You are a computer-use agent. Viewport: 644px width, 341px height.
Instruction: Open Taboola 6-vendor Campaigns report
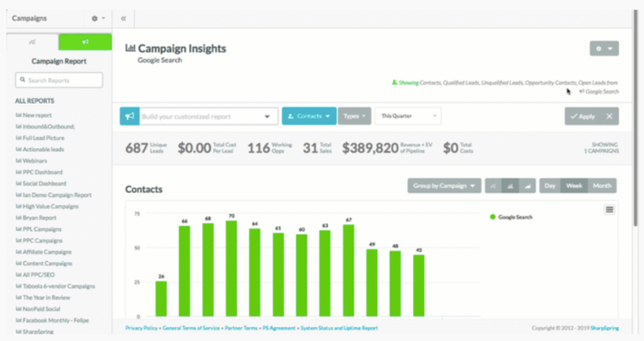[55, 286]
